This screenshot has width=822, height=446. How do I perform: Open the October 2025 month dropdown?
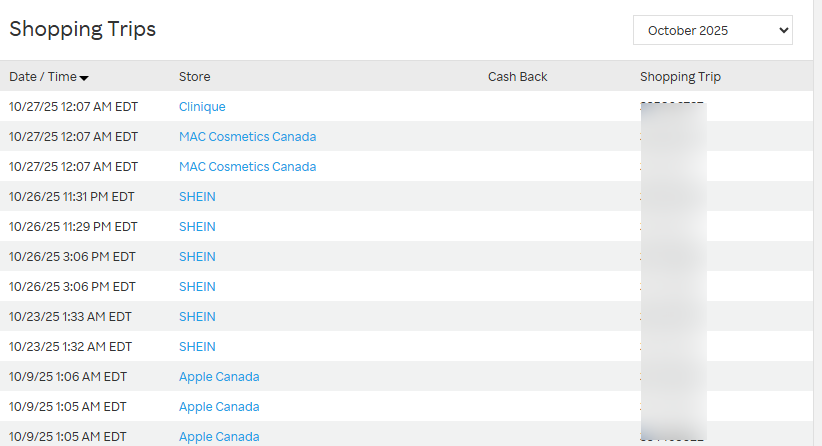point(712,30)
